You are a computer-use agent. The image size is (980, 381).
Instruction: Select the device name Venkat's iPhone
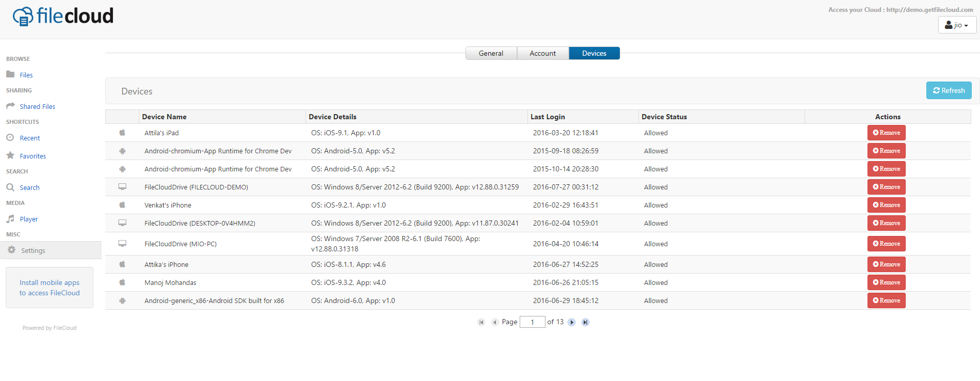pos(168,205)
